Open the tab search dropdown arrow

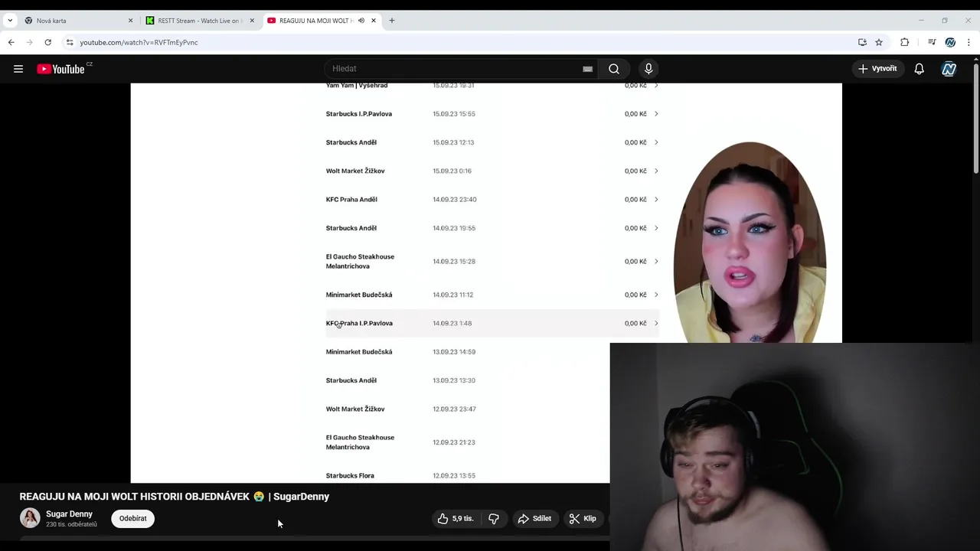click(9, 21)
